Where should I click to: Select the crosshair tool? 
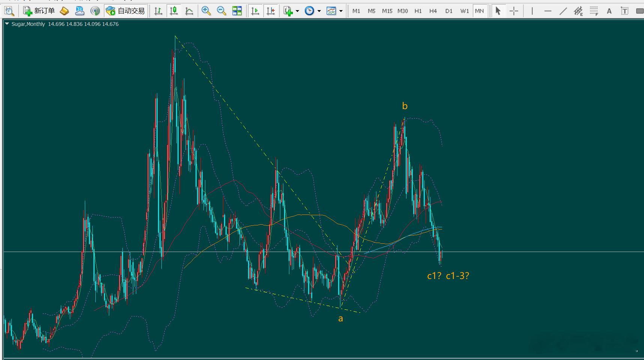point(514,11)
